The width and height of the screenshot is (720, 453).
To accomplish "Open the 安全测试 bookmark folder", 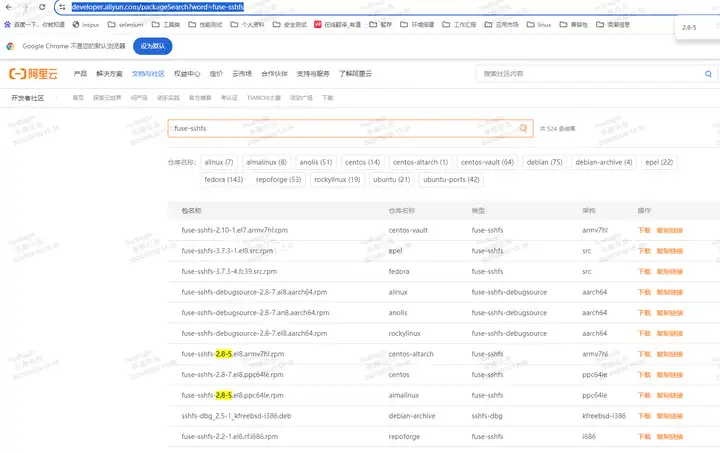I will click(289, 25).
